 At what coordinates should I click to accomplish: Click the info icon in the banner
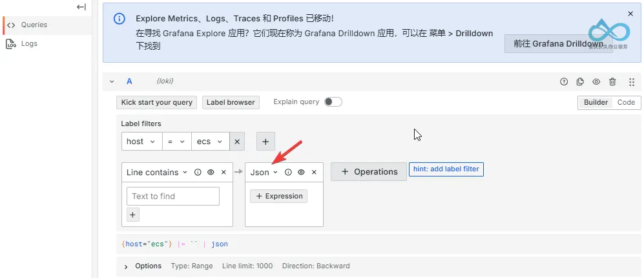(x=119, y=19)
